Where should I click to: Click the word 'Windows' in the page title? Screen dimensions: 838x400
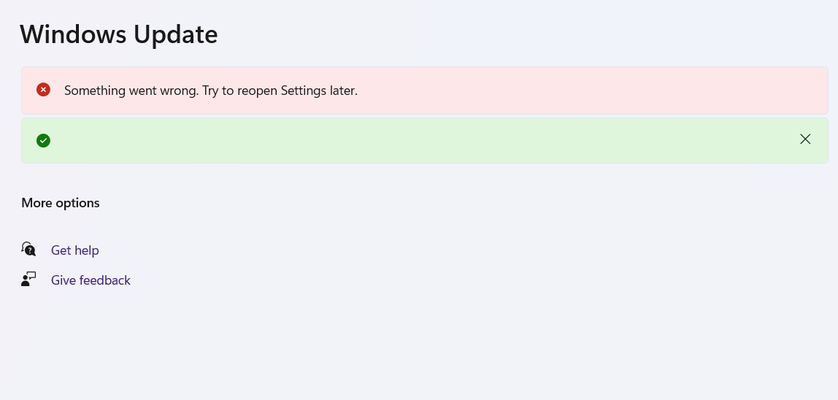click(x=73, y=34)
